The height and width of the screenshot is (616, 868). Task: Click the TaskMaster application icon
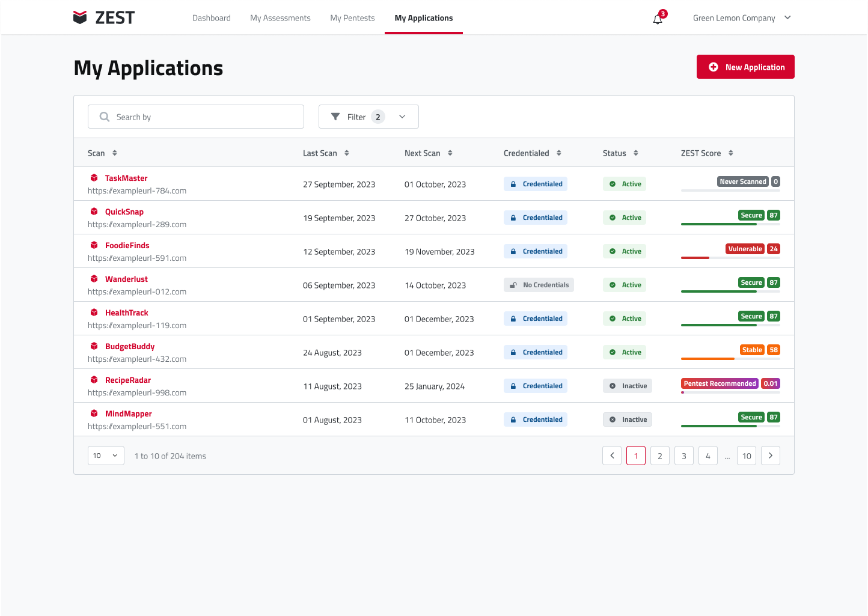(94, 178)
